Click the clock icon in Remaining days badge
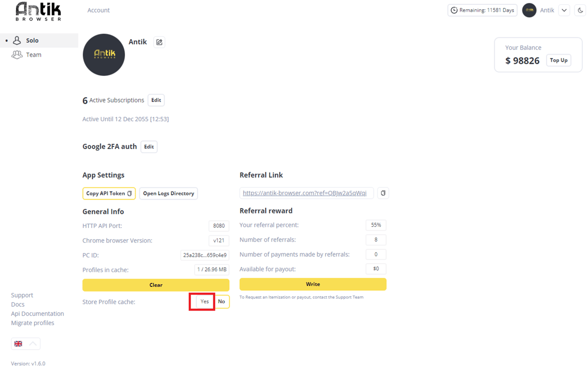This screenshot has height=371, width=588. (454, 10)
